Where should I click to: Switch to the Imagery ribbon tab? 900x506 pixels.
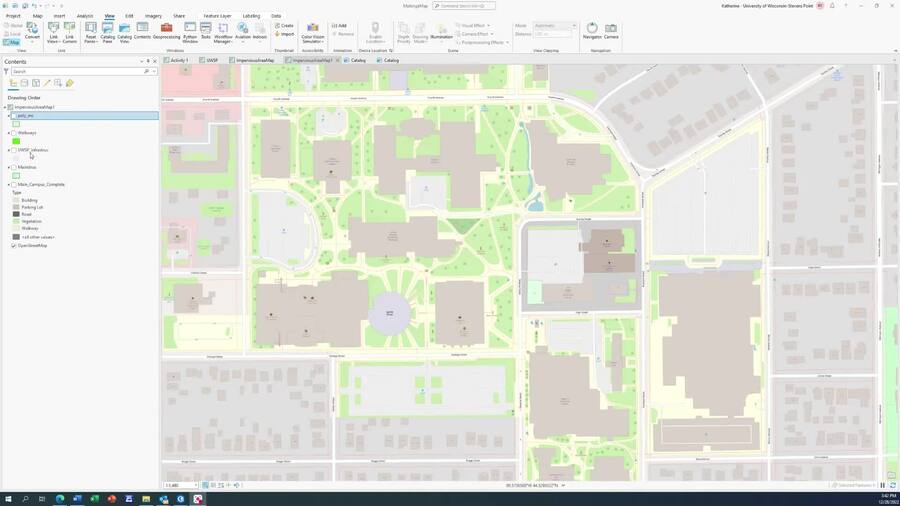(x=153, y=16)
